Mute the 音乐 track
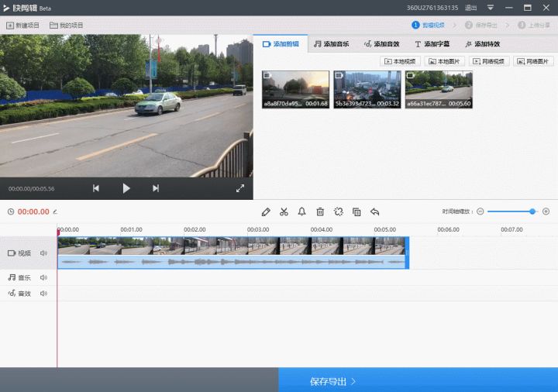Viewport: 558px width, 392px height. tap(44, 277)
